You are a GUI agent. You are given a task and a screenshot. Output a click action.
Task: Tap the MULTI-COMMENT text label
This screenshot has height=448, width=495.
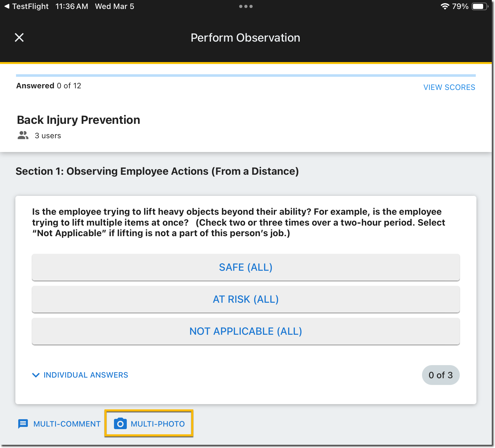coord(67,424)
